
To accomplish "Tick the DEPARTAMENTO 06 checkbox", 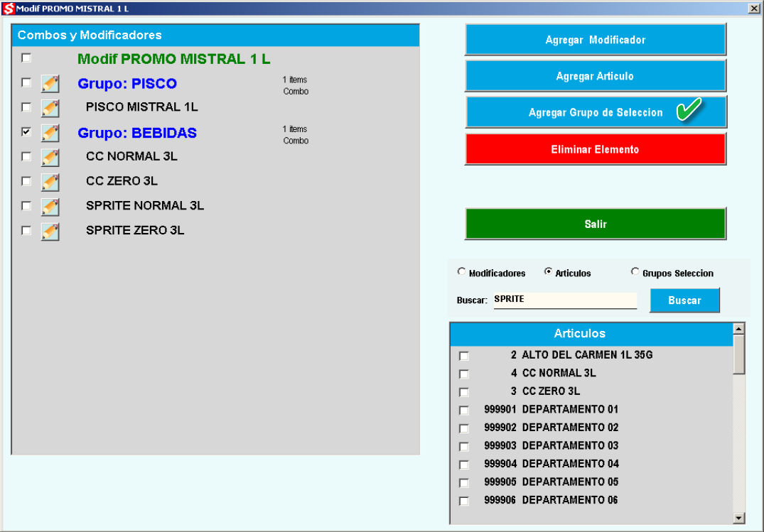I will point(464,501).
